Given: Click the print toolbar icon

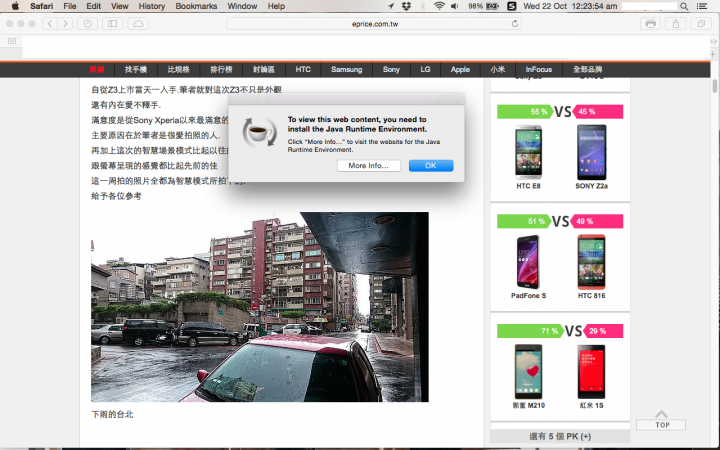Looking at the screenshot, I should [650, 23].
